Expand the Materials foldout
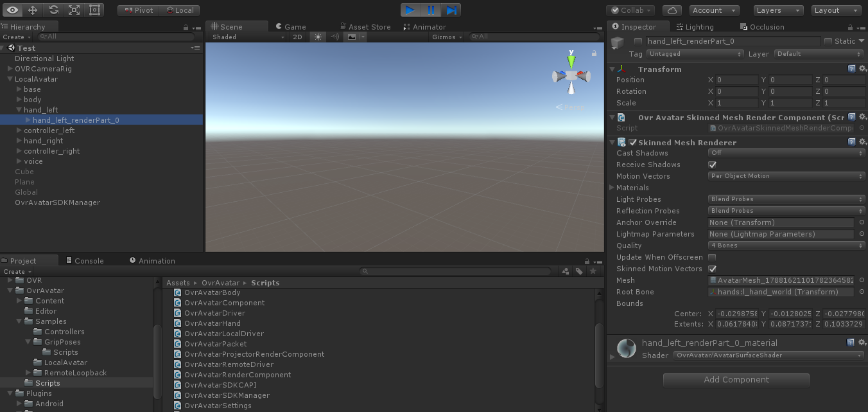Screen dimensions: 868x412 pos(612,188)
